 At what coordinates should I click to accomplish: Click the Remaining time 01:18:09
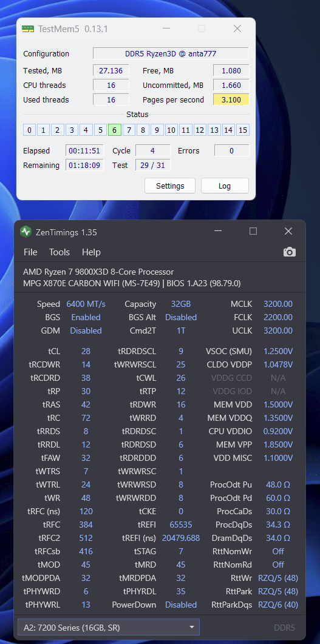click(x=84, y=165)
